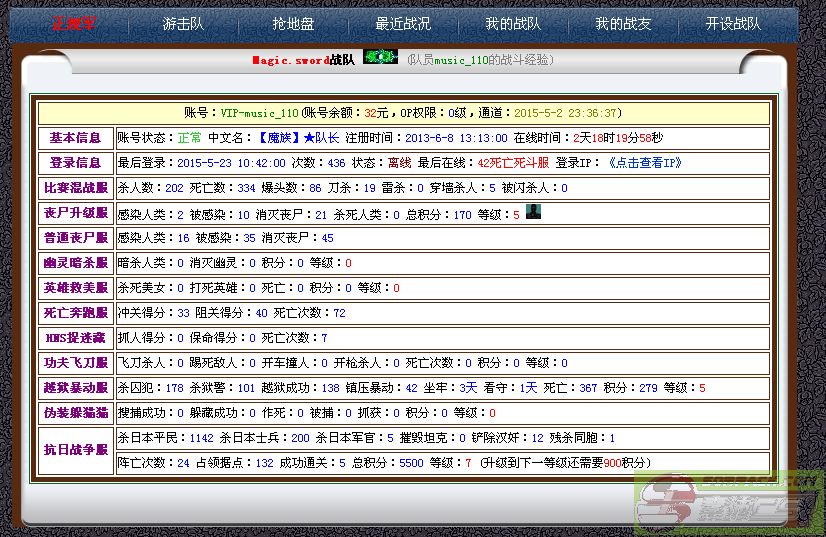Open the 抢地盘 tab
This screenshot has width=826, height=537.
point(293,24)
